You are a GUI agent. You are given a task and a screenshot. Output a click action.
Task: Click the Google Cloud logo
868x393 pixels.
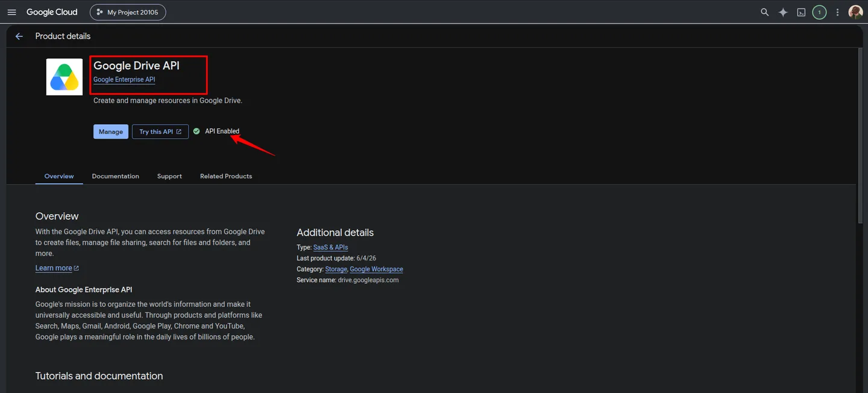pyautogui.click(x=52, y=12)
